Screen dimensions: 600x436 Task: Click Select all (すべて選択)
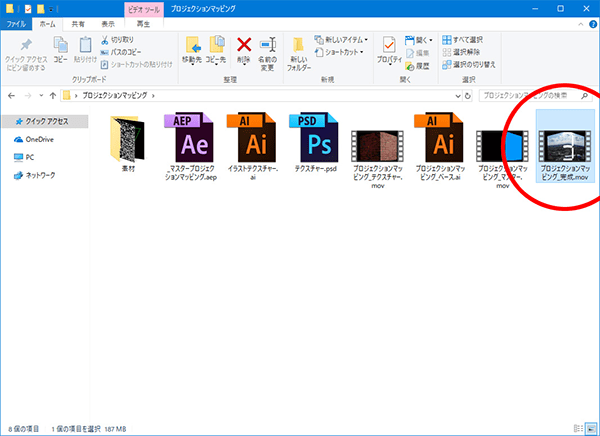click(x=462, y=40)
